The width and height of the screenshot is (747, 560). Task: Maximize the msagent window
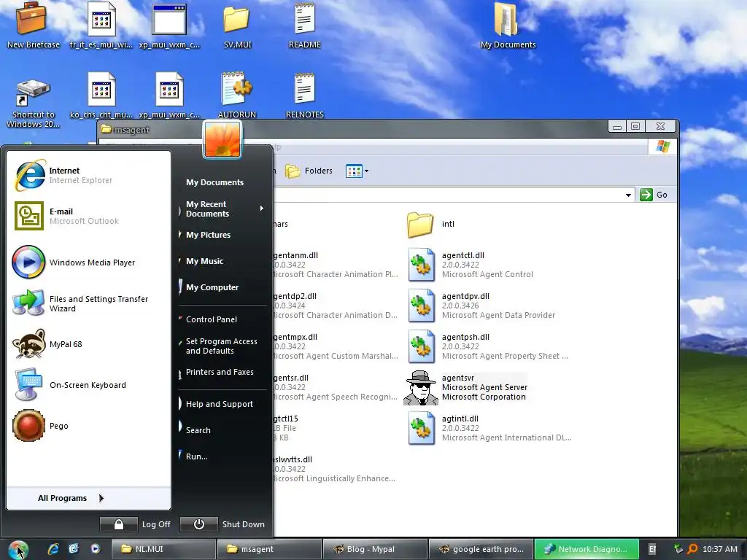635,126
